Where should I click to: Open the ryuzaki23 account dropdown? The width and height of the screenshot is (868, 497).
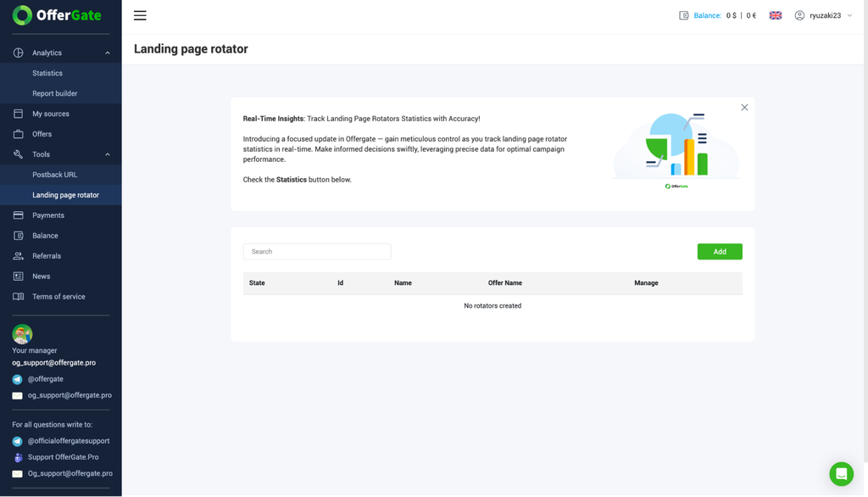pyautogui.click(x=824, y=15)
